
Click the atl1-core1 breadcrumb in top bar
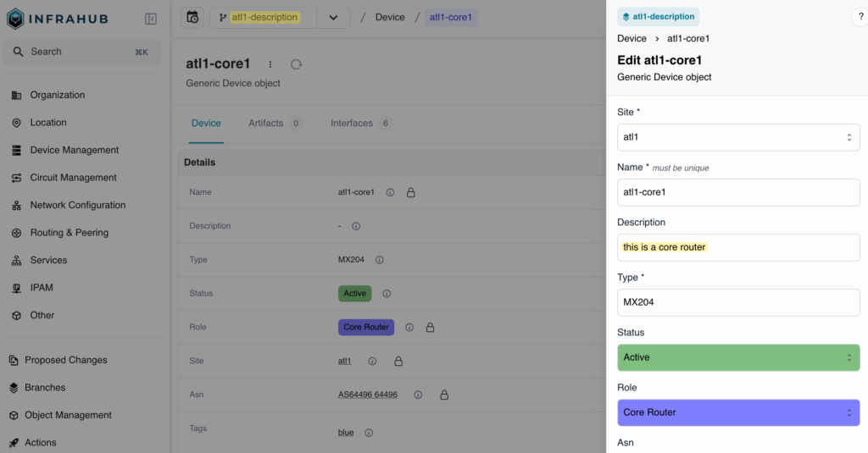[x=451, y=17]
